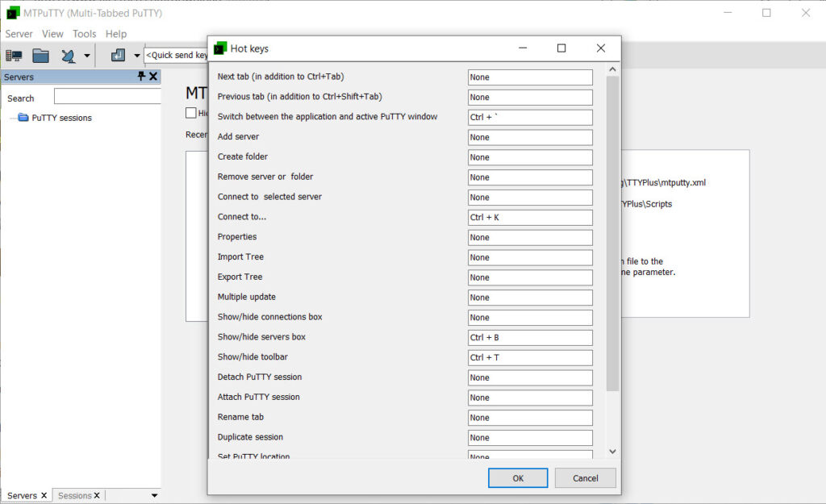Viewport: 826px width, 504px height.
Task: Click the Connect to selected server hotkey field
Action: [530, 198]
